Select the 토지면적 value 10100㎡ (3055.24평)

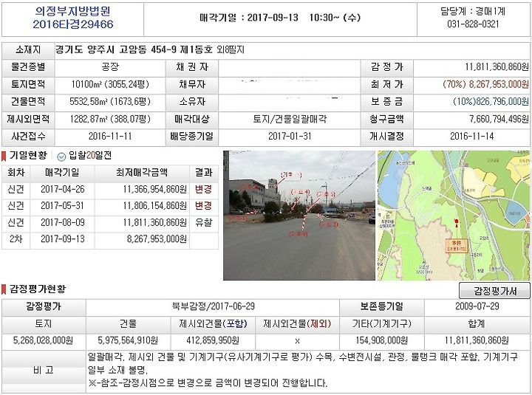[x=110, y=84]
